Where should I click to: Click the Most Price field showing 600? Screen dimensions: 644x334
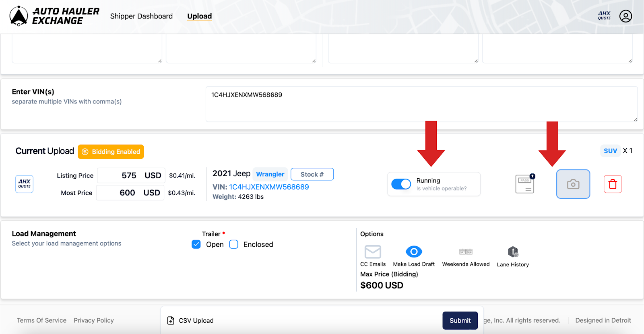click(x=130, y=193)
